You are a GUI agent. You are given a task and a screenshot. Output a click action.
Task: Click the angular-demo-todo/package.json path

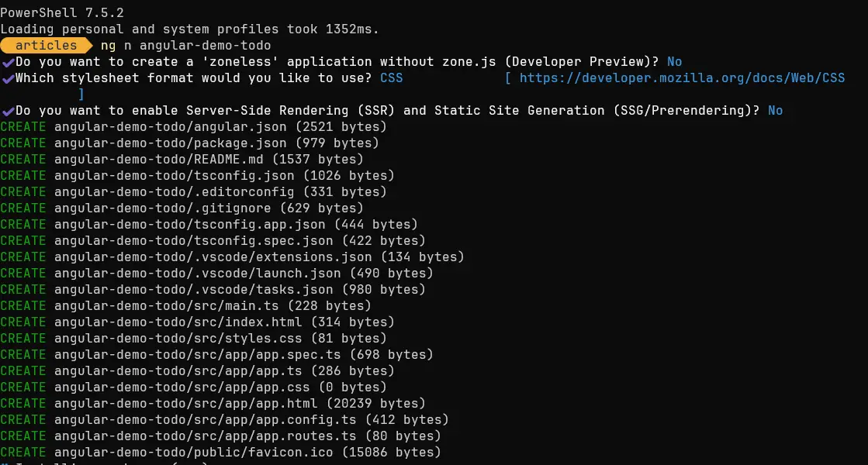(x=171, y=143)
